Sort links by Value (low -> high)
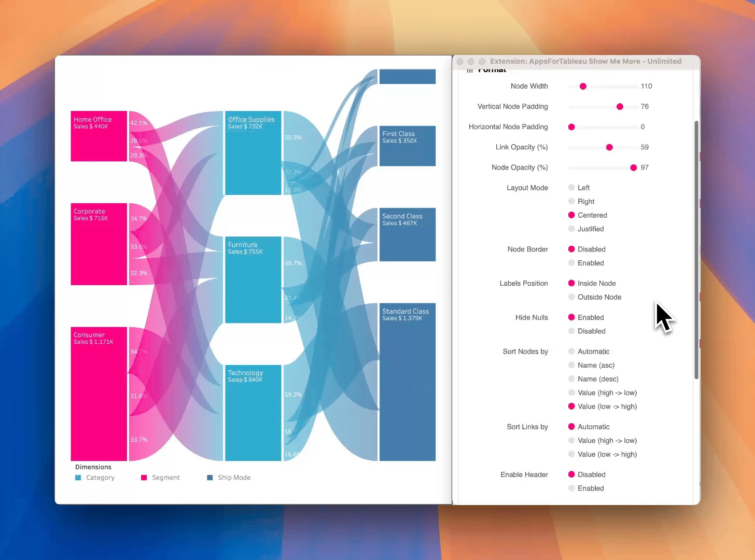Screen dimensions: 755x560 [x=571, y=454]
